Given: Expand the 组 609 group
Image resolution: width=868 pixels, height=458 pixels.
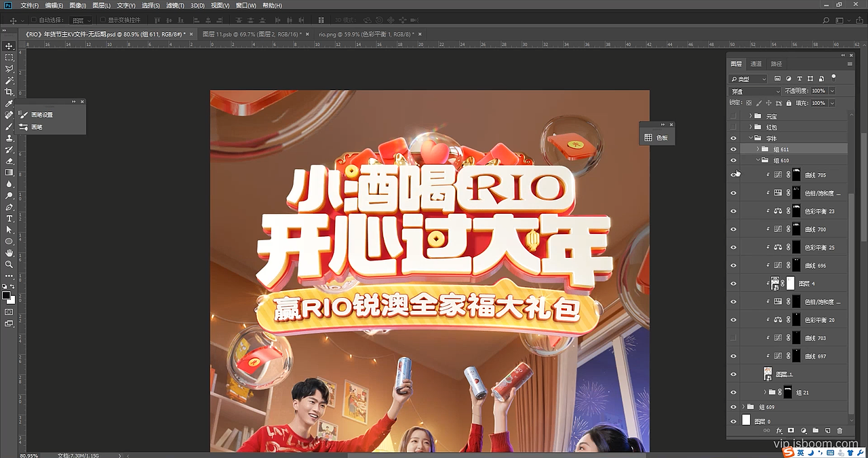Looking at the screenshot, I should point(743,407).
